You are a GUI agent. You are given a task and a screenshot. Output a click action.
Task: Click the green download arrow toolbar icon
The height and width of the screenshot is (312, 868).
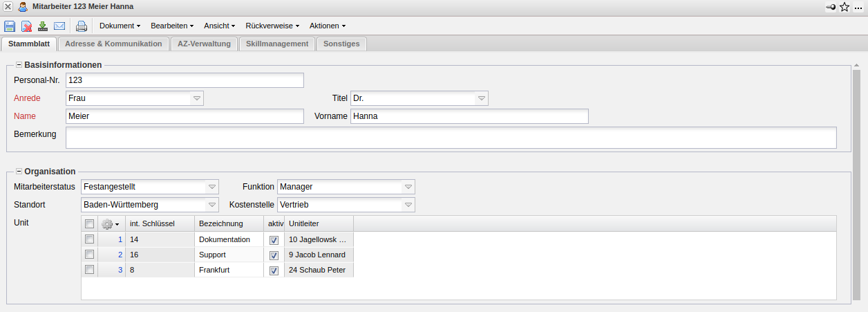coord(43,26)
